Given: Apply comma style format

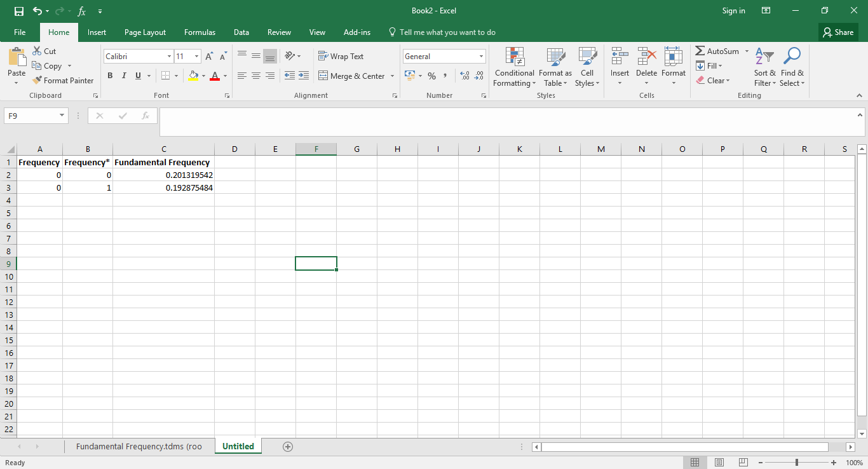Looking at the screenshot, I should 445,76.
